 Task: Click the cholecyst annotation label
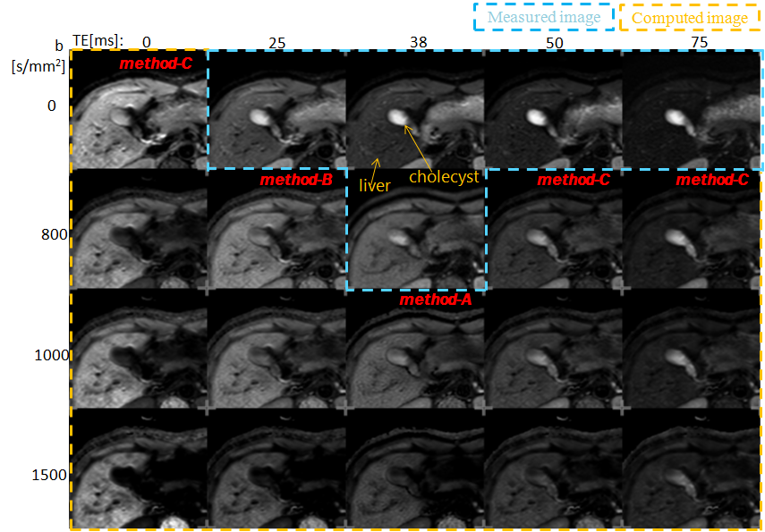pos(445,176)
